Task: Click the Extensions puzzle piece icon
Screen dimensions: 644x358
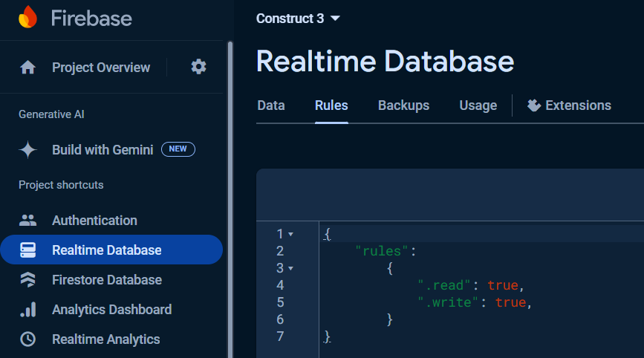Action: pos(533,105)
